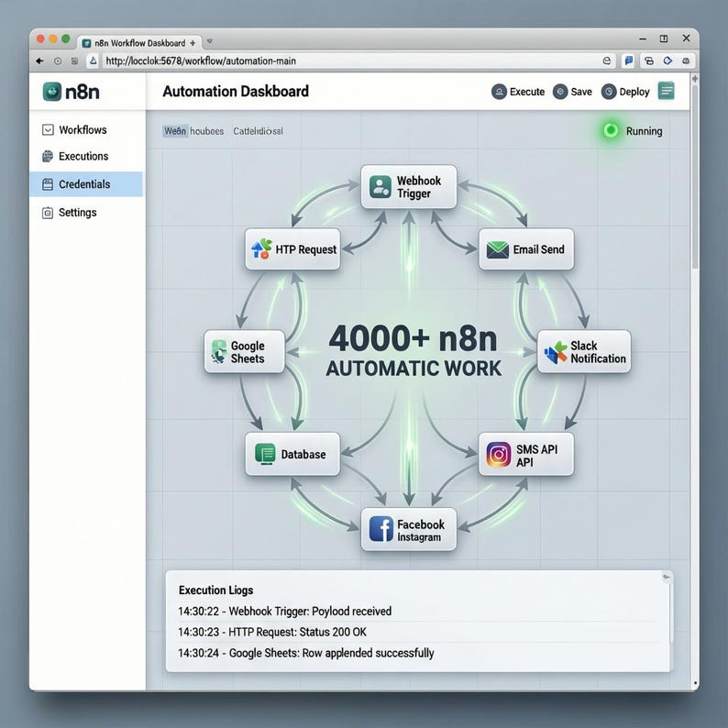Click the Workflows checkbox-style icon
This screenshot has height=728, width=728.
(x=48, y=130)
